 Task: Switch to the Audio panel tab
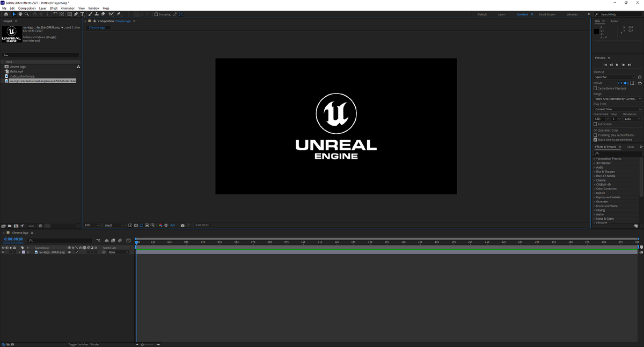tap(614, 21)
